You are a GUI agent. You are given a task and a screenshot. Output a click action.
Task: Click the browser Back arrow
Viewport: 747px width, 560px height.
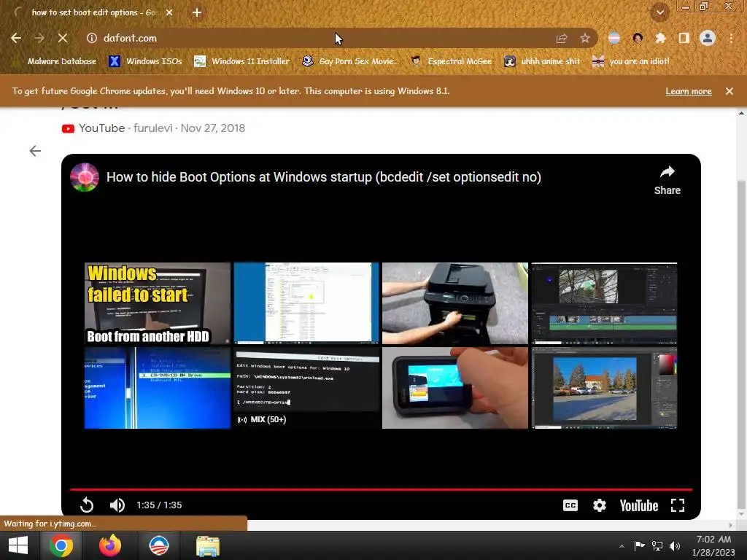pos(16,38)
